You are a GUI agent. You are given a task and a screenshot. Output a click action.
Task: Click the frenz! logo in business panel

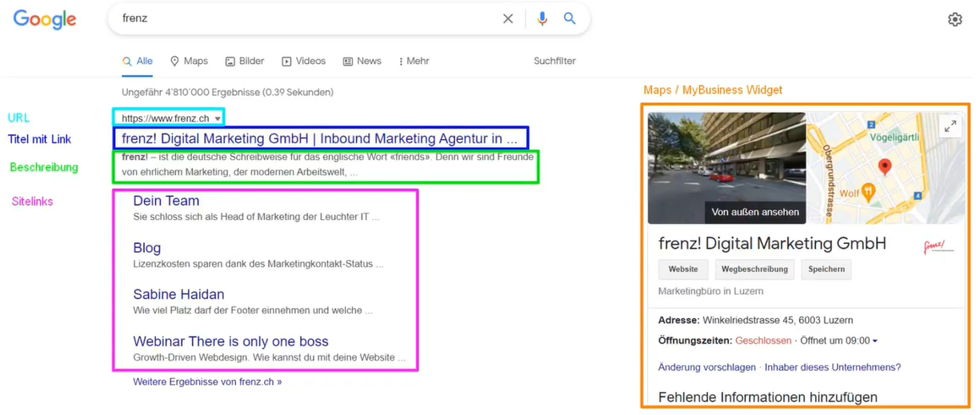pyautogui.click(x=938, y=246)
